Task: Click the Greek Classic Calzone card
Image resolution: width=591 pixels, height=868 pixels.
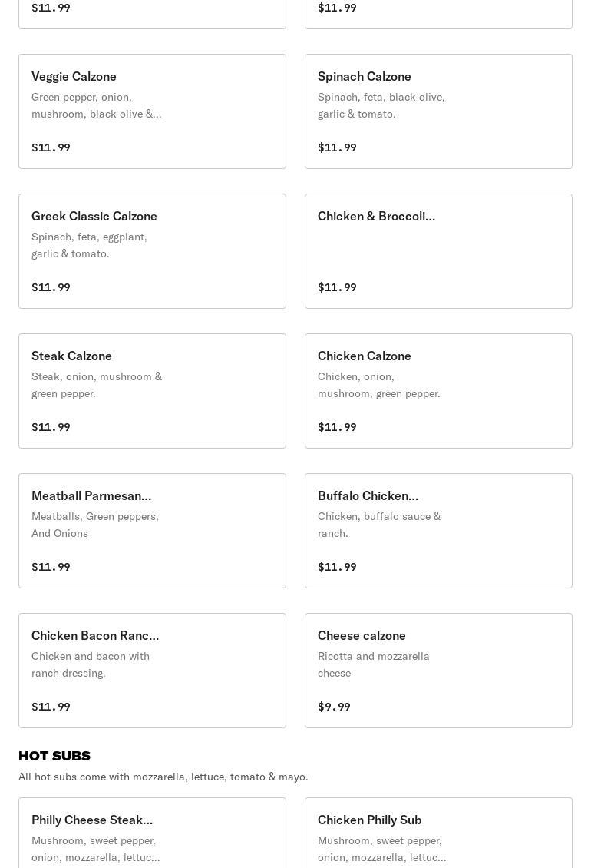Action: pos(152,251)
